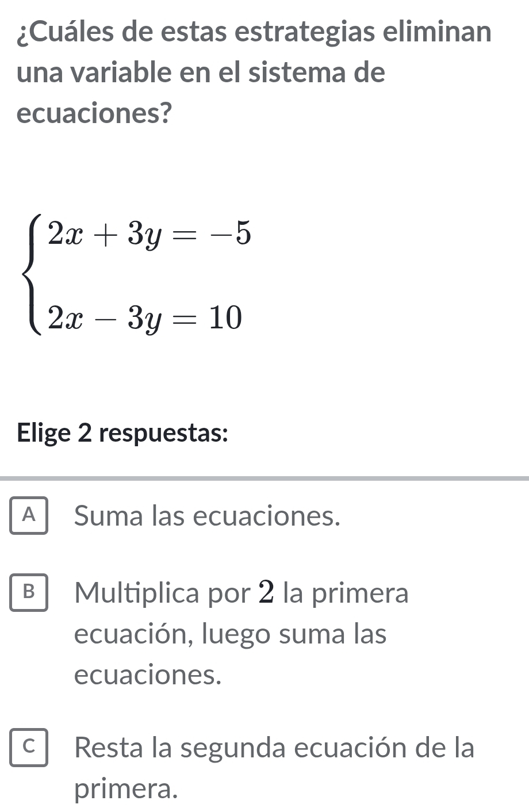
Task: Select answer A Suma las ecuaciones
Action: pyautogui.click(x=264, y=516)
